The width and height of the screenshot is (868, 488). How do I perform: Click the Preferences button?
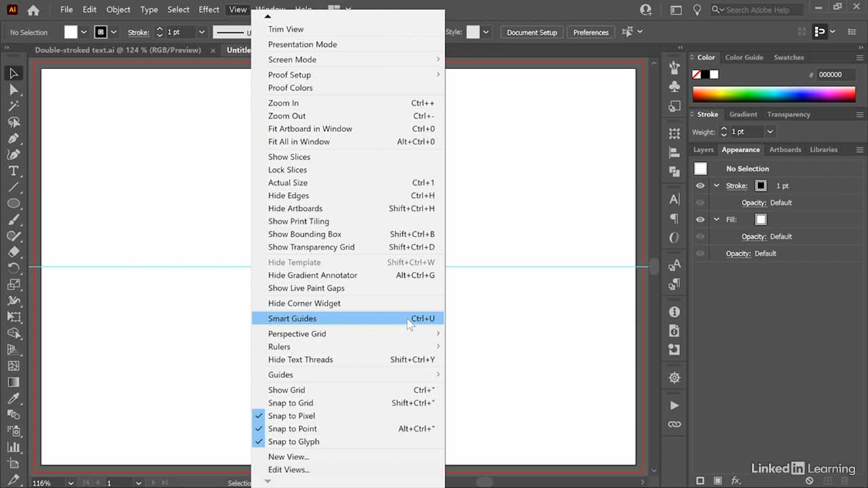click(x=591, y=33)
